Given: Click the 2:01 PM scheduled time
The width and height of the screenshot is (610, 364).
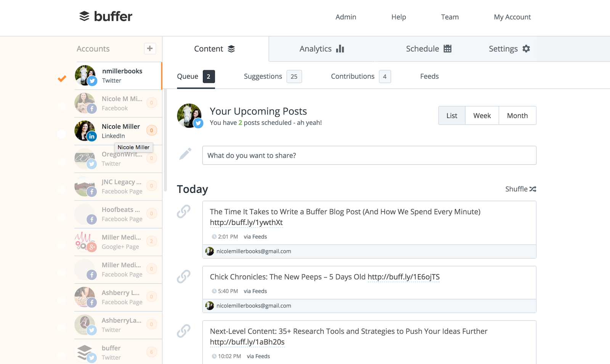Looking at the screenshot, I should click(228, 237).
